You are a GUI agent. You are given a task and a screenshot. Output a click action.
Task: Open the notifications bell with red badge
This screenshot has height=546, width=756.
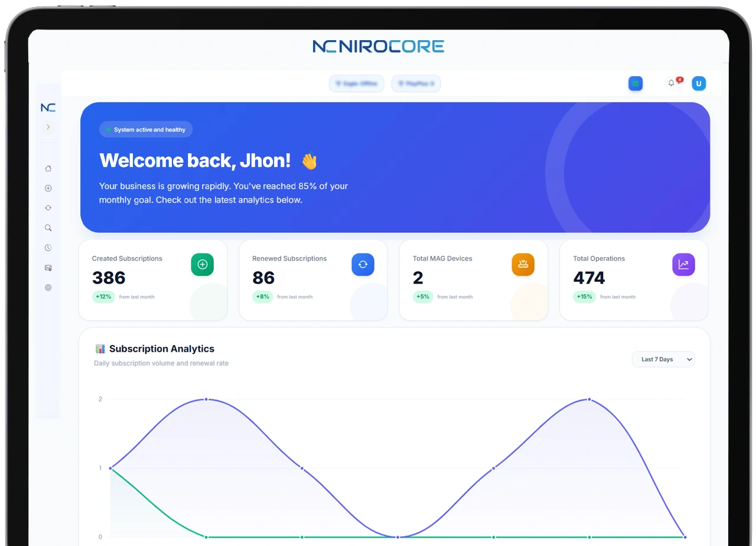coord(672,83)
